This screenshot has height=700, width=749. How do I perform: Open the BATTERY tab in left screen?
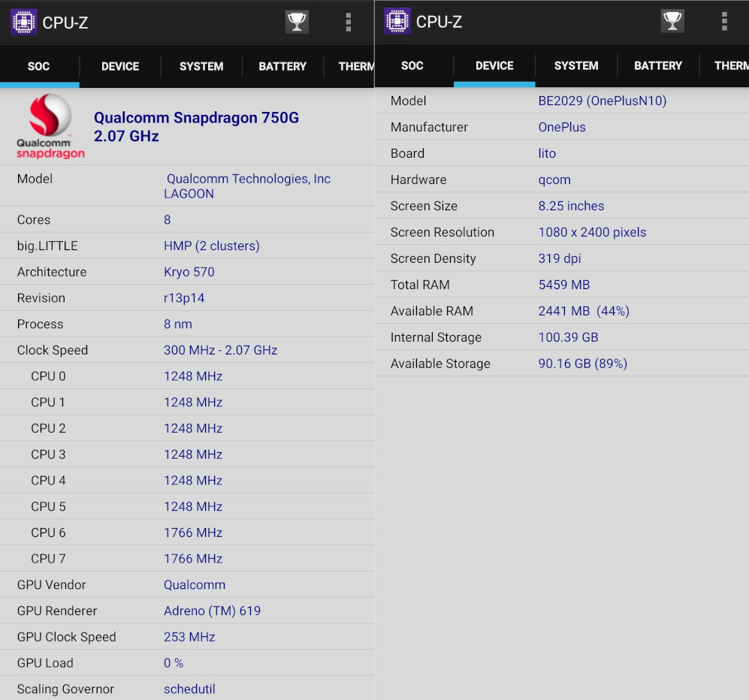click(x=282, y=66)
